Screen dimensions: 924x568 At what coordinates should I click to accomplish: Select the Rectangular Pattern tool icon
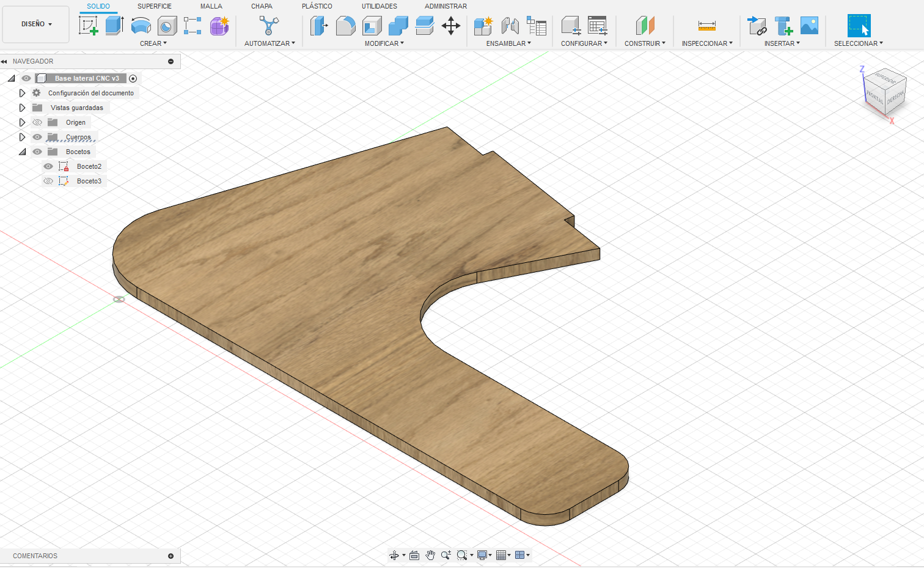point(193,26)
